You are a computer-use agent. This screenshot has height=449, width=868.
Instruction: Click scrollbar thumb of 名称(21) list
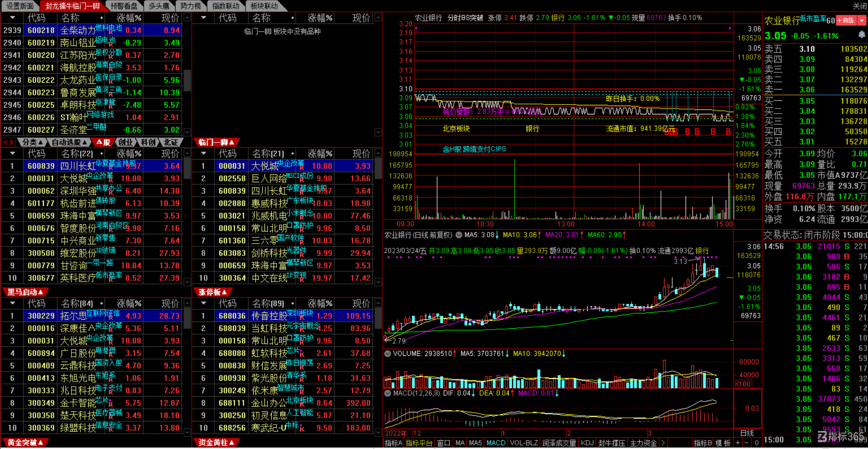click(378, 168)
